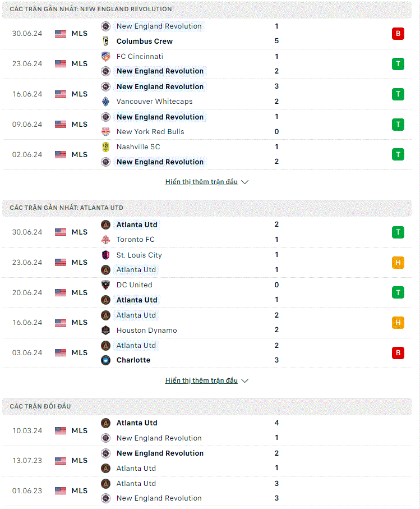Select the 10.03.24 head-to-head match row

click(x=207, y=431)
